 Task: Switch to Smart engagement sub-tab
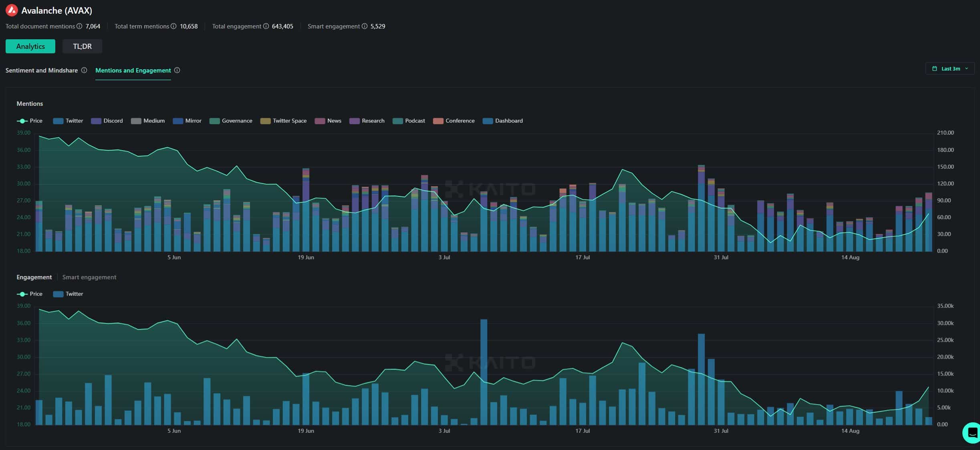tap(89, 277)
